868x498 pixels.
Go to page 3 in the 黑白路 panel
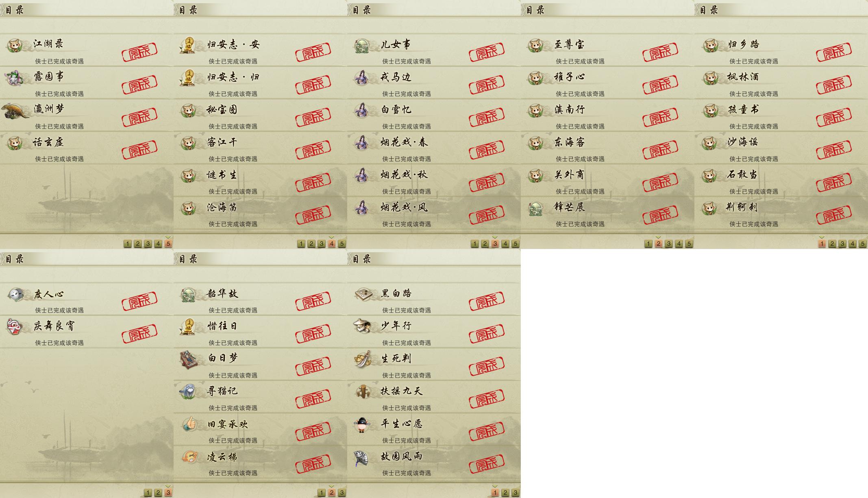tap(515, 493)
